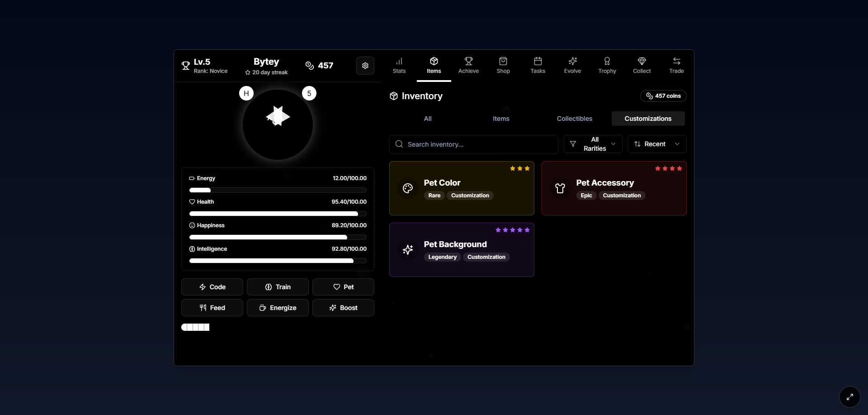Open the Stats panel icon
The image size is (868, 415).
click(399, 65)
